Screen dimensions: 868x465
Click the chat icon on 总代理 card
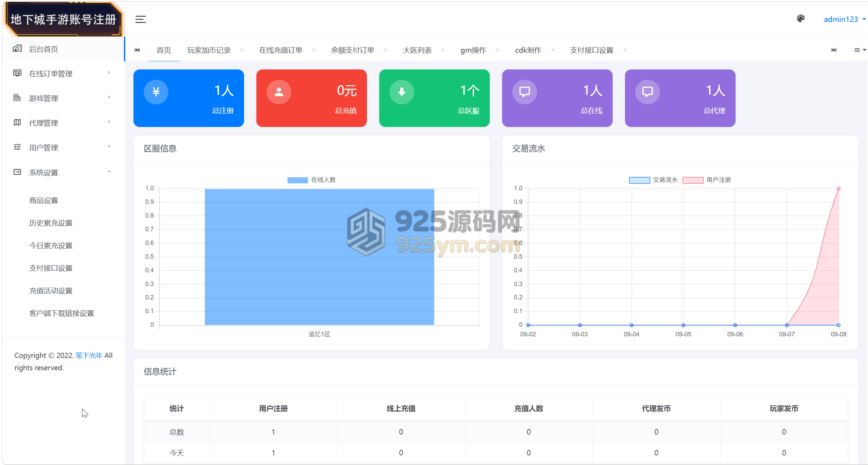click(x=648, y=92)
